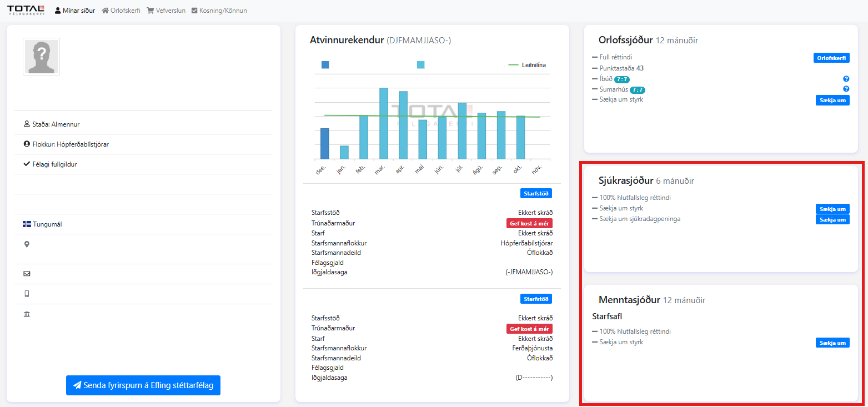
Task: Click Sækja um for sjúkradagpeninga
Action: point(832,219)
